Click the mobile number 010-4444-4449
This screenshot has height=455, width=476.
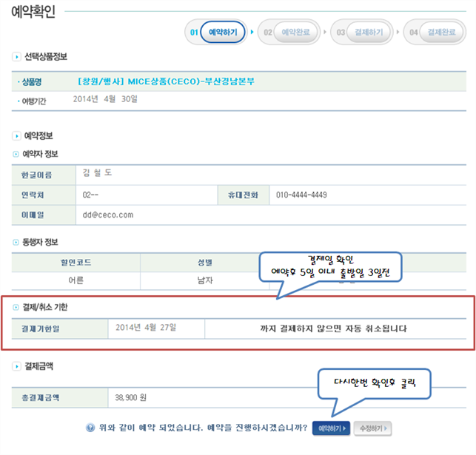(x=301, y=195)
